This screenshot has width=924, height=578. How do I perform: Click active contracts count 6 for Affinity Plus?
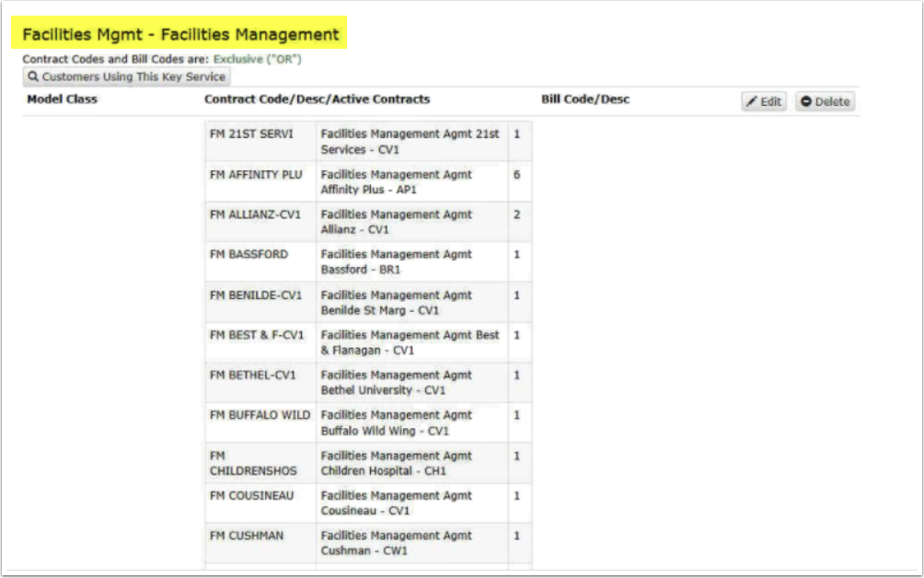517,174
